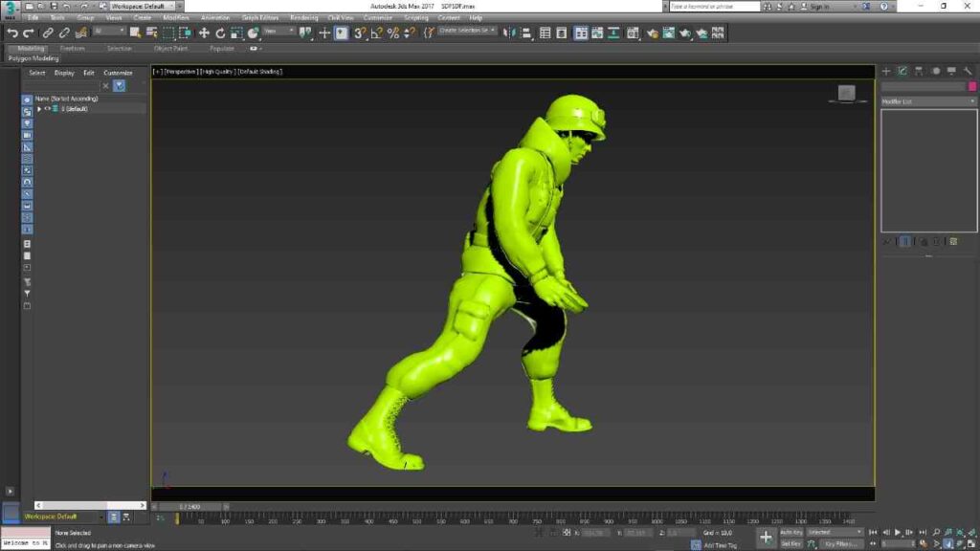Click the Key Filters button
Image resolution: width=980 pixels, height=551 pixels.
tap(839, 543)
